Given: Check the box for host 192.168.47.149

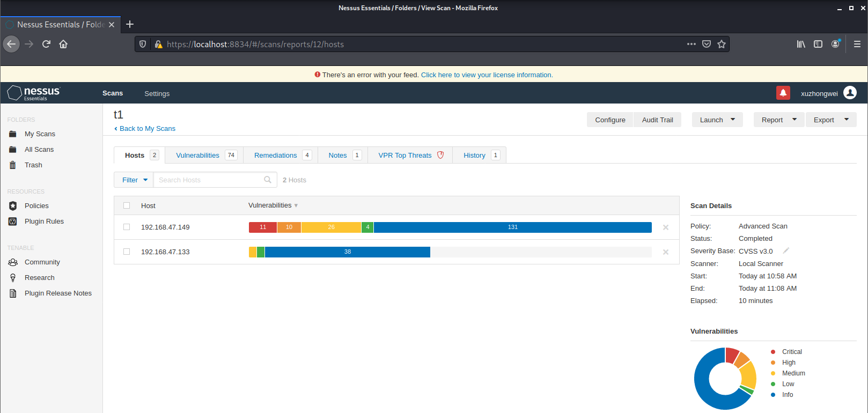Looking at the screenshot, I should [127, 227].
